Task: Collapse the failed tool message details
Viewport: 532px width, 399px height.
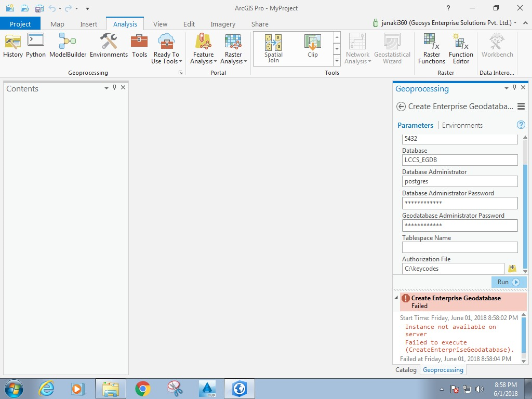Action: point(396,298)
